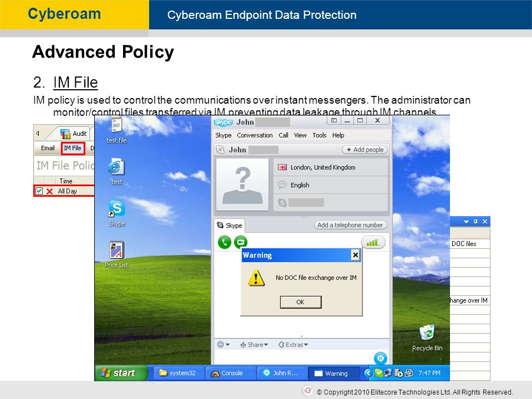Screen dimensions: 532x399
Task: Expand hidden system tray icons arrow
Action: tap(368, 373)
